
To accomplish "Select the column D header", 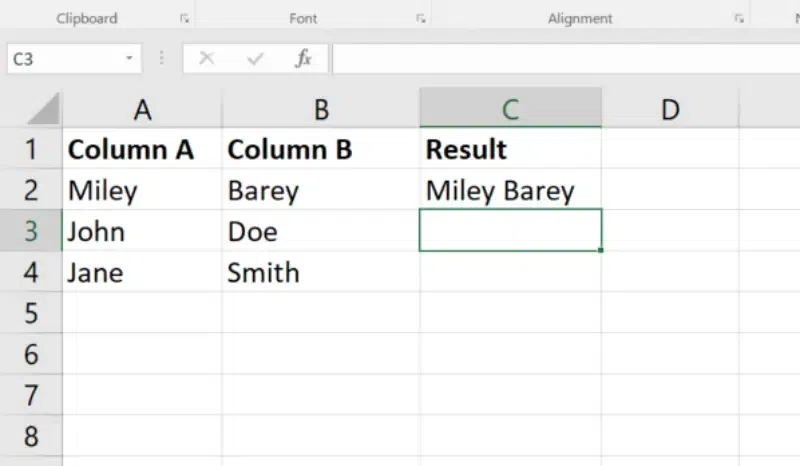I will tap(670, 109).
